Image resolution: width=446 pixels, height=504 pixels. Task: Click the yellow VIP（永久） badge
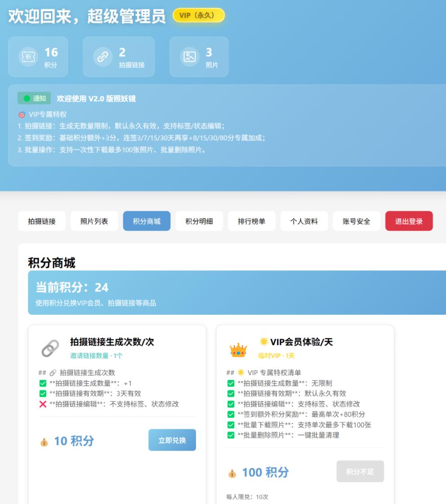pos(198,16)
